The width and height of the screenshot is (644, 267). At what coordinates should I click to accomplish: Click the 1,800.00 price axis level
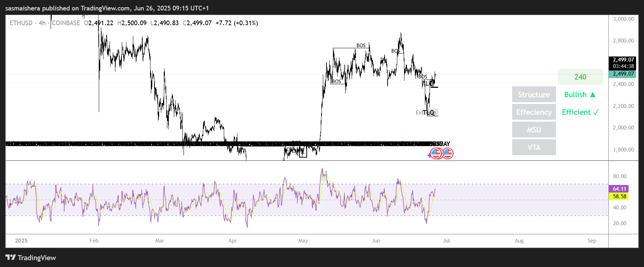point(623,150)
